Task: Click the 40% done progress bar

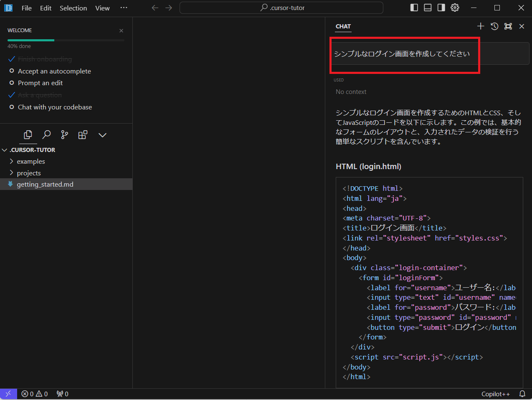Action: (66, 40)
